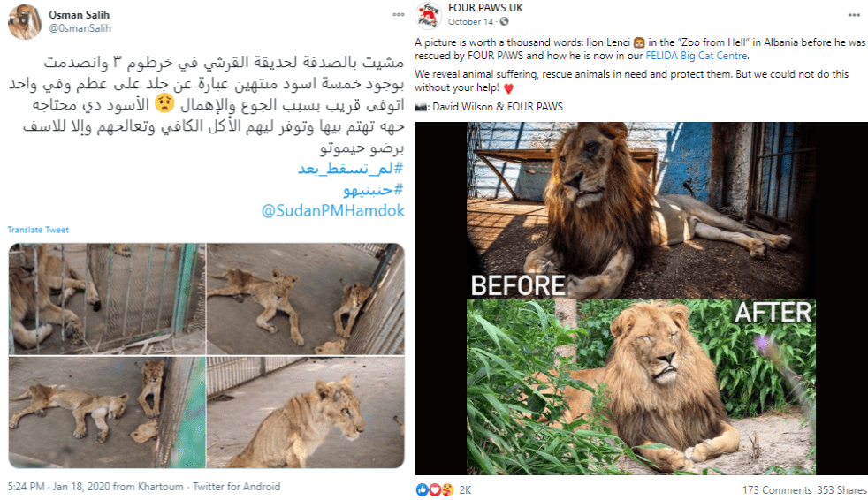Click the first Arabic hashtag under the tweet
The image size is (868, 500).
[x=350, y=168]
